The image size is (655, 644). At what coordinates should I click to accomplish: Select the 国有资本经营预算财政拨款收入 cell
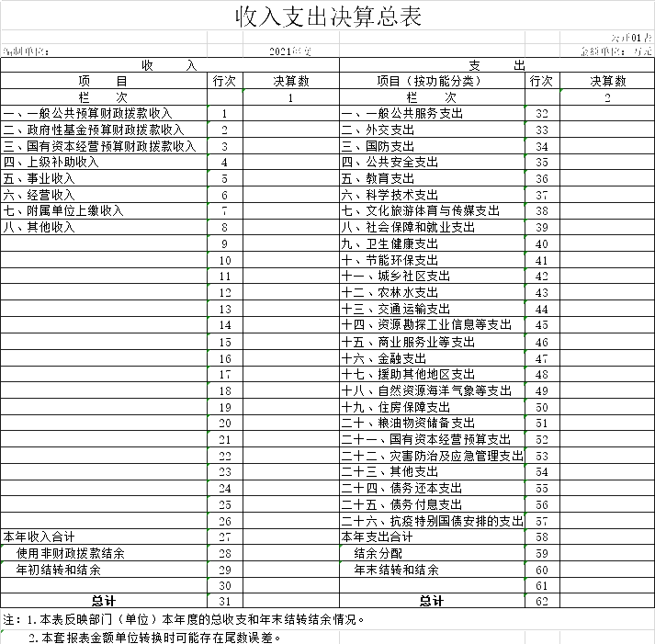pos(100,146)
